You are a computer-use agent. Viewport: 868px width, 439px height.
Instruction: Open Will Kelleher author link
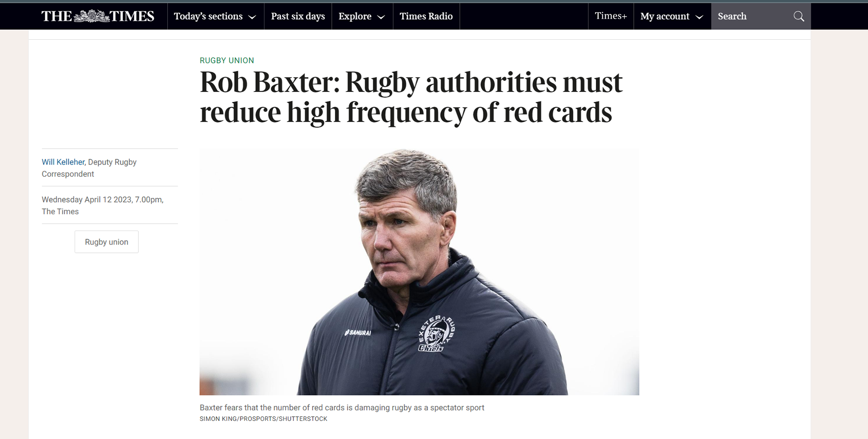click(x=63, y=162)
